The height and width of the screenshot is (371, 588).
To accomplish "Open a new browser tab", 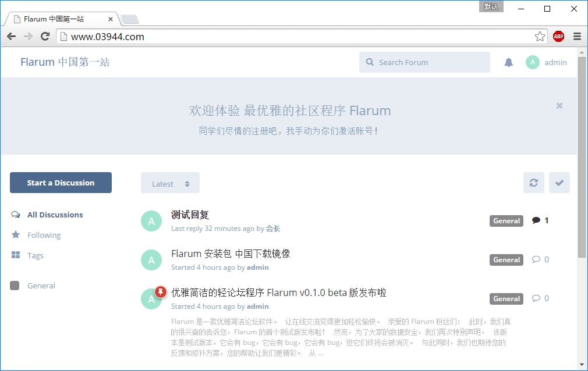I will point(130,19).
